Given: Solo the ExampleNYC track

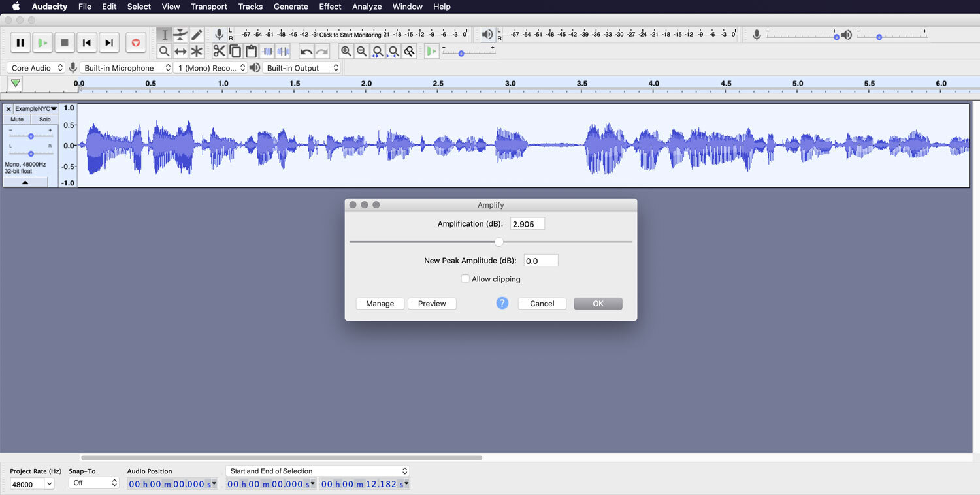Looking at the screenshot, I should (x=44, y=120).
